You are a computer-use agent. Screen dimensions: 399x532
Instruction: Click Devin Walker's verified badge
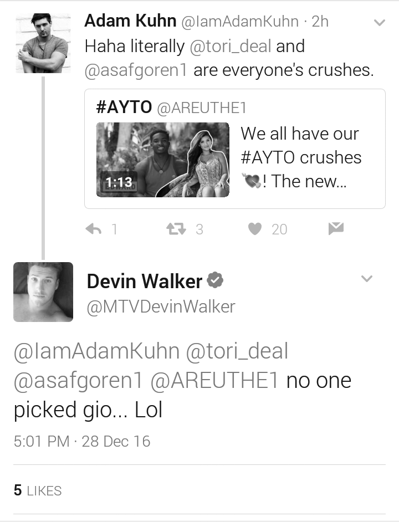pyautogui.click(x=215, y=280)
